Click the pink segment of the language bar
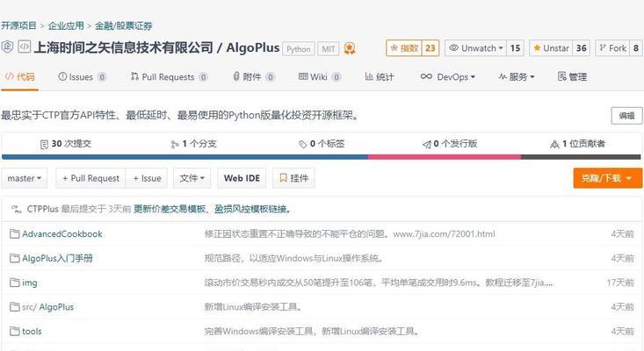The height and width of the screenshot is (351, 644). [x=445, y=157]
